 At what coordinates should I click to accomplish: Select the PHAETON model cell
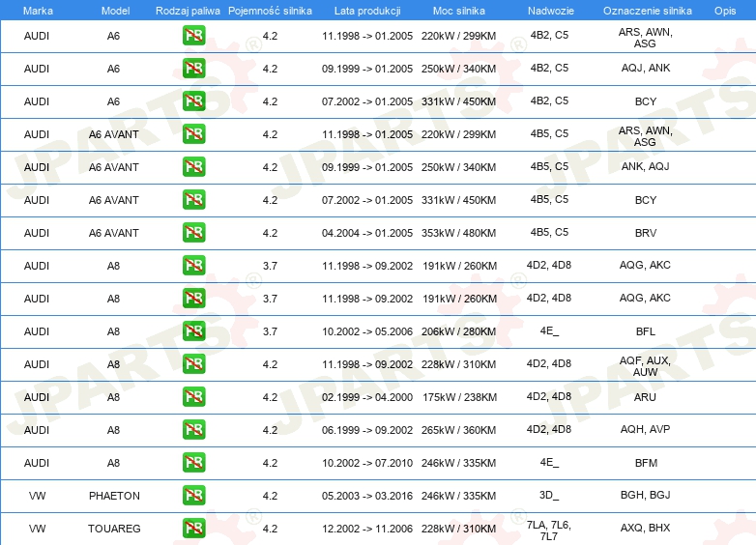(x=114, y=496)
